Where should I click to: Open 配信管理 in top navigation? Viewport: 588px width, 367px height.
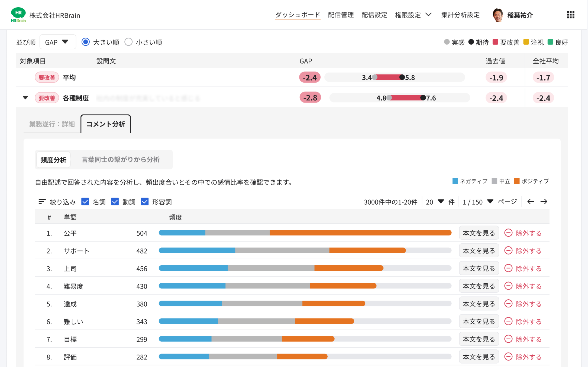point(341,15)
